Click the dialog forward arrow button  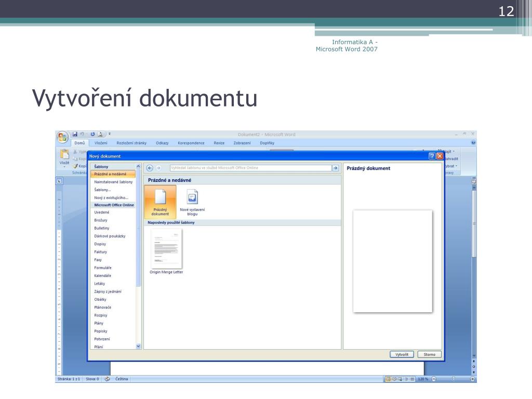tap(158, 168)
